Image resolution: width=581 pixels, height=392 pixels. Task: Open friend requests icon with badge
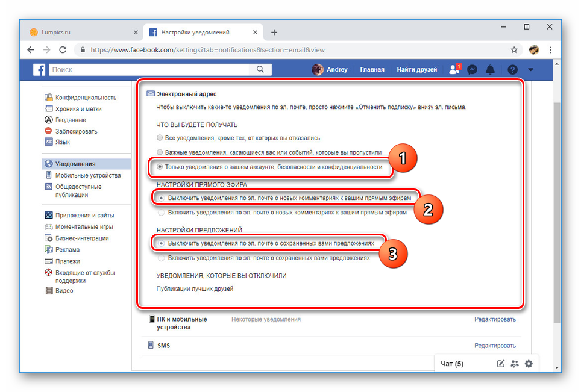tap(454, 70)
